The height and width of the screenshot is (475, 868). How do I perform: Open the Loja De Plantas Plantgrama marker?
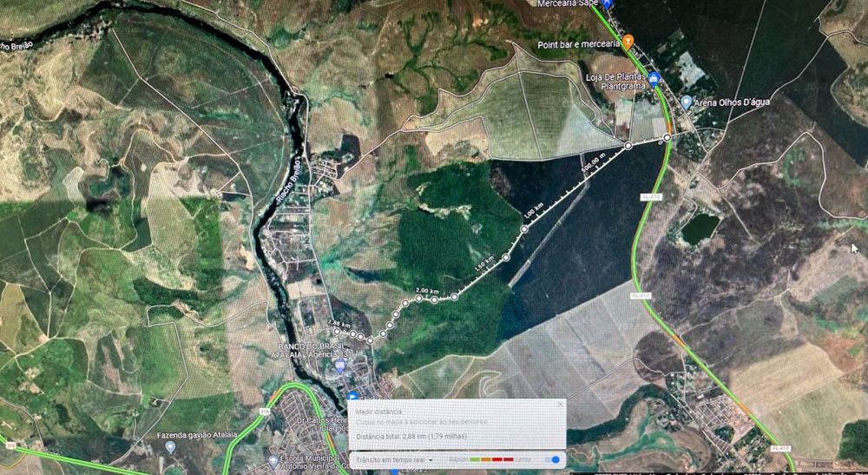point(655,80)
